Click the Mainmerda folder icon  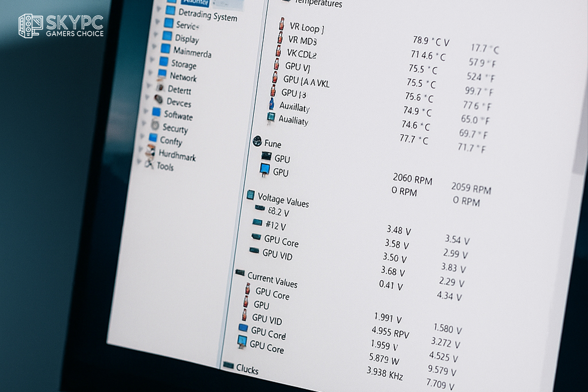pos(165,49)
